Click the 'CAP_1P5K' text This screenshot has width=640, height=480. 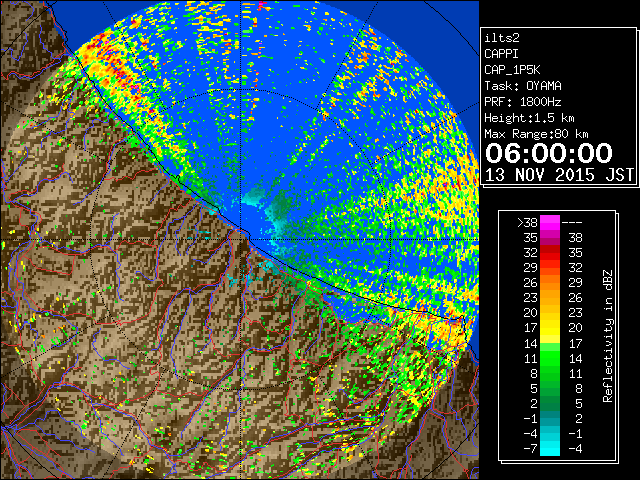[x=512, y=70]
